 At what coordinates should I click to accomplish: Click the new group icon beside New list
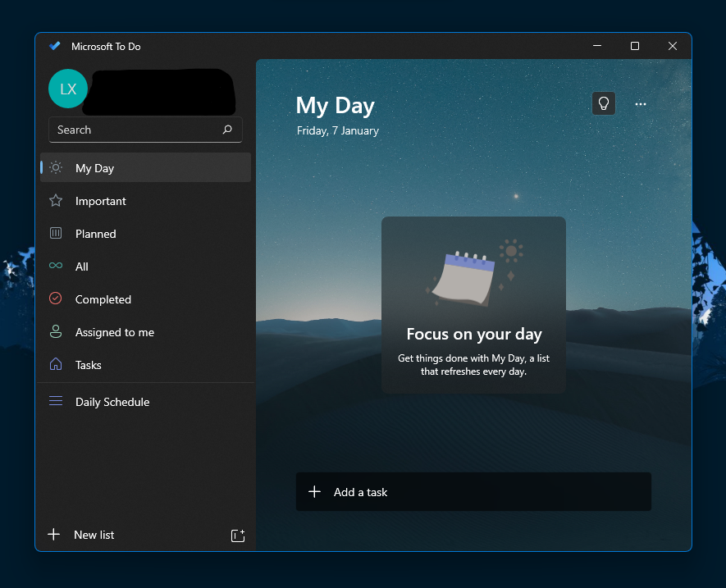coord(238,536)
